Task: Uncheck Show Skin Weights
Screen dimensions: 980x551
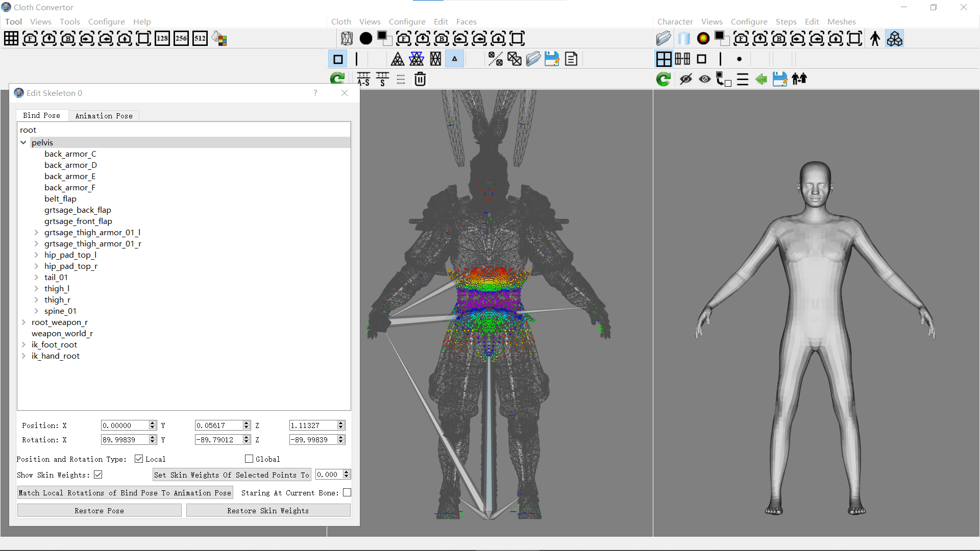Action: pyautogui.click(x=98, y=474)
